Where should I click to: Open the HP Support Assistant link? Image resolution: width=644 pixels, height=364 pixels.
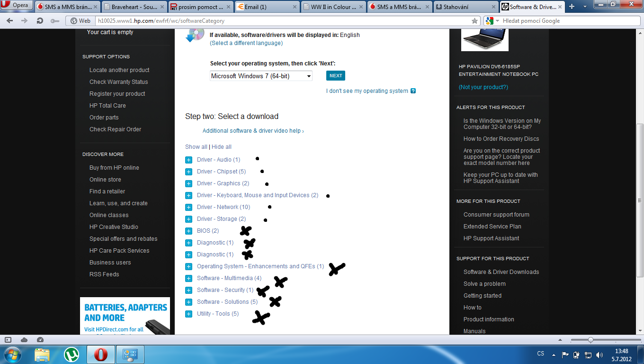pos(492,238)
